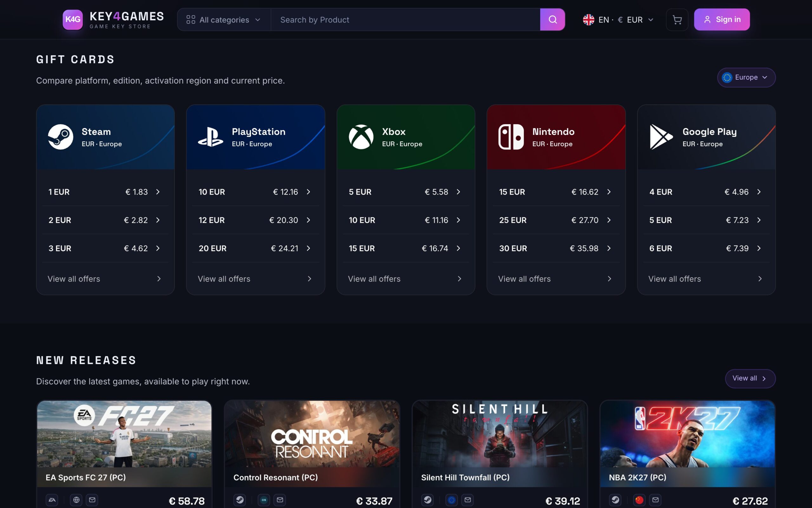Select Steam 3 EUR gift card
This screenshot has height=508, width=812.
coord(105,248)
